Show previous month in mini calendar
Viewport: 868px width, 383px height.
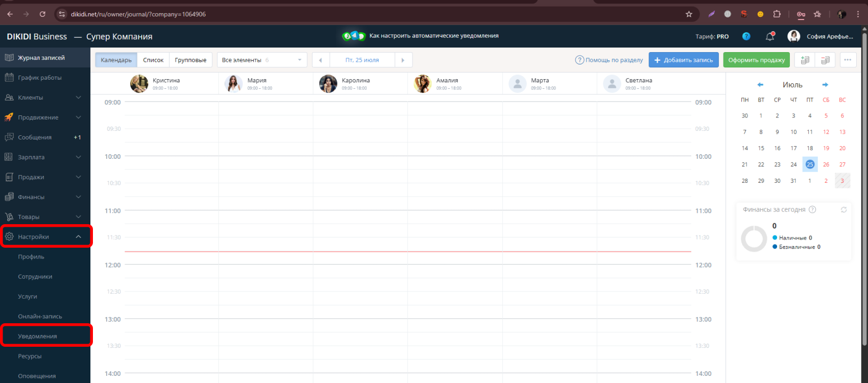pyautogui.click(x=760, y=85)
